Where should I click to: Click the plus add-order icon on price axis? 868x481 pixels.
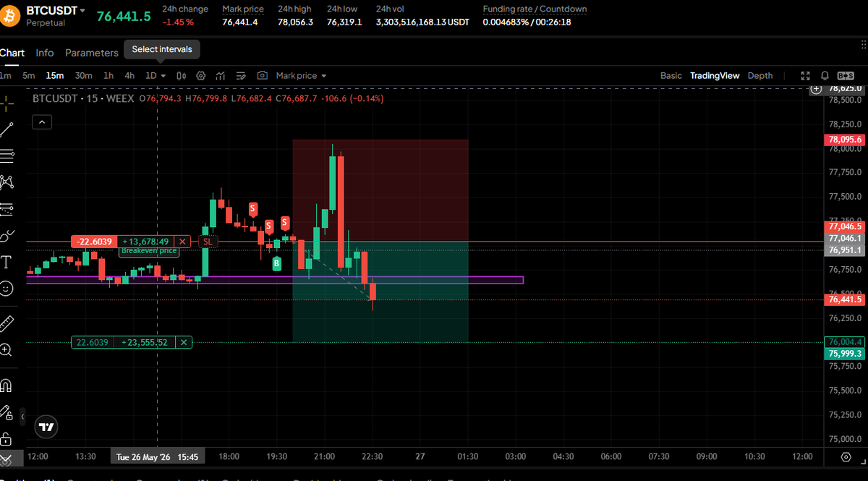pyautogui.click(x=816, y=89)
